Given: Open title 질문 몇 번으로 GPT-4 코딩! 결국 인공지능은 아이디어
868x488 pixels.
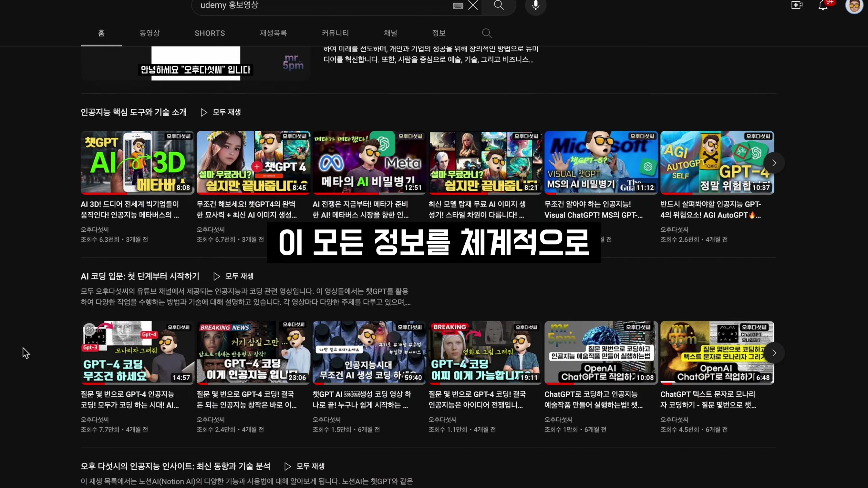Looking at the screenshot, I should pos(477,400).
